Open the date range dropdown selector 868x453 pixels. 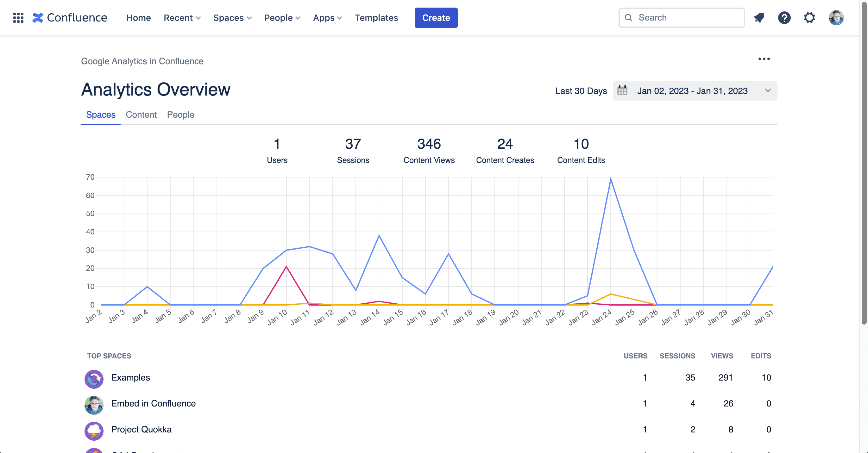click(x=695, y=90)
